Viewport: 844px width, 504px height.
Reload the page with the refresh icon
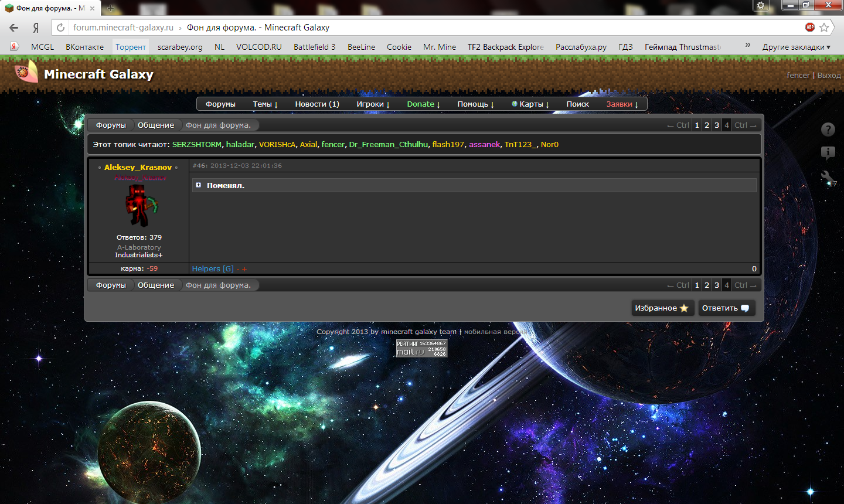60,28
